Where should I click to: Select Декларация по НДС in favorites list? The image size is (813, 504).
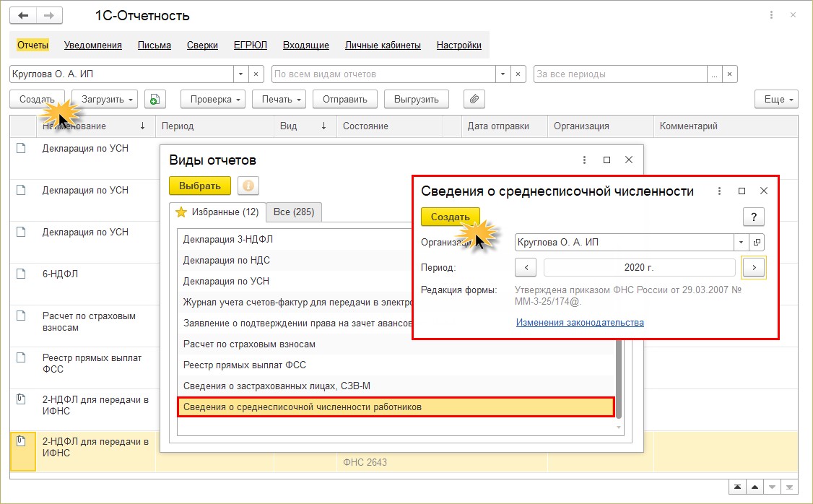226,260
